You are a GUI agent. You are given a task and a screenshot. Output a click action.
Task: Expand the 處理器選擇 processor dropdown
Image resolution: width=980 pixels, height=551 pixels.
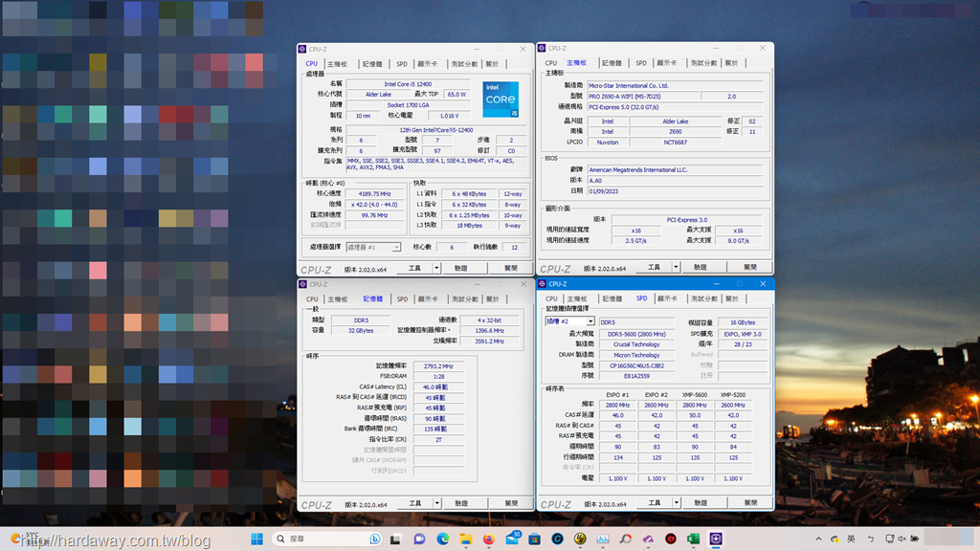396,247
